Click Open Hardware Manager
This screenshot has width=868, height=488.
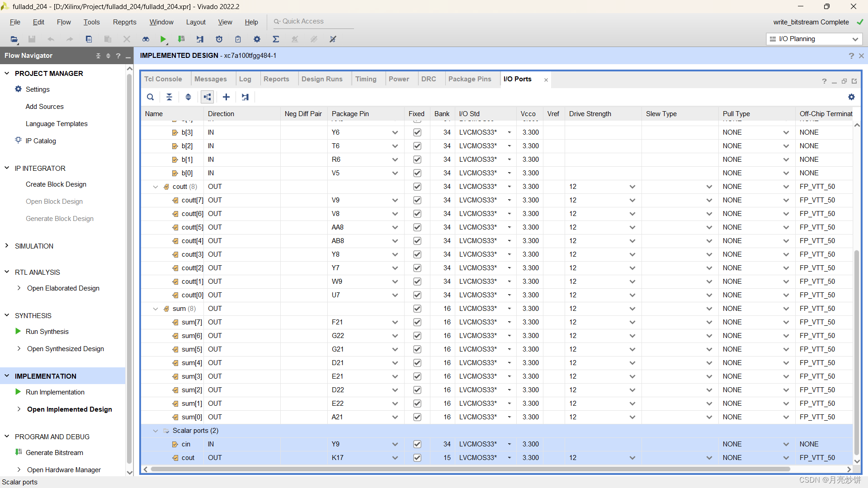click(64, 469)
